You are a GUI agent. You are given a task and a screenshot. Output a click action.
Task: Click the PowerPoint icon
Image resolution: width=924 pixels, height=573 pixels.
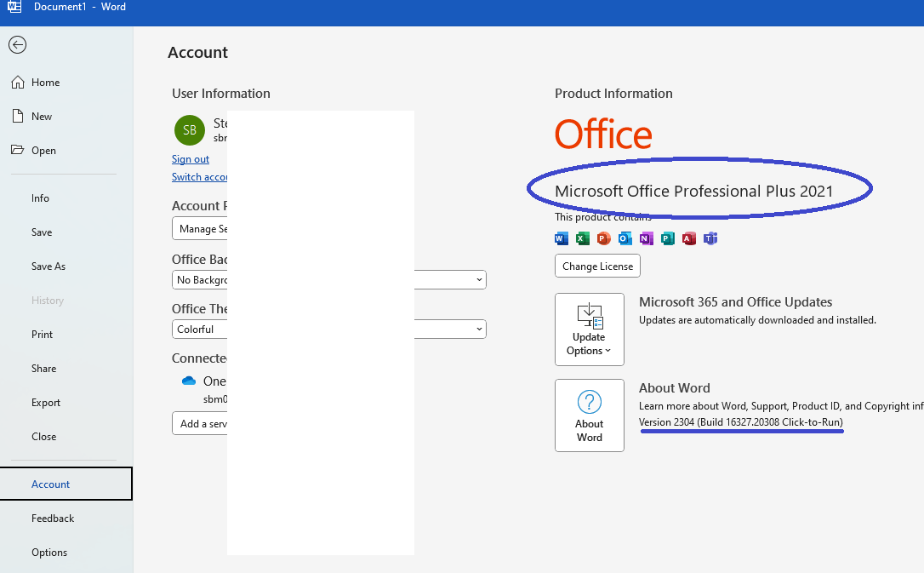coord(603,238)
